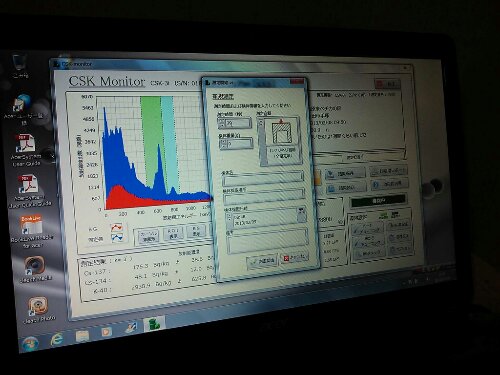Click the sample name input field
The image size is (500, 375).
coord(263,180)
